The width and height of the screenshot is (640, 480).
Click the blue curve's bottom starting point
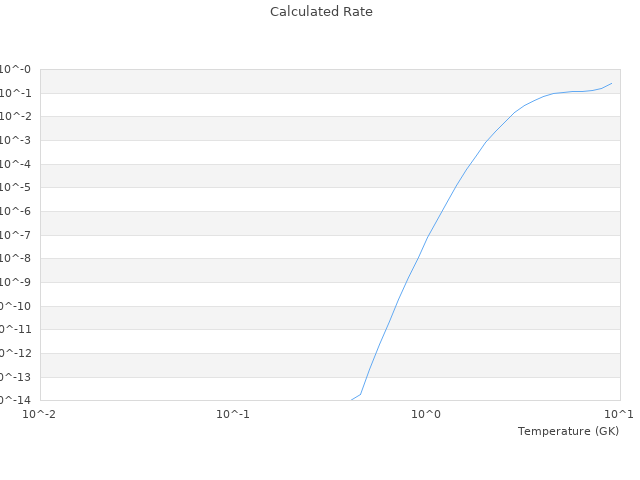click(x=352, y=399)
